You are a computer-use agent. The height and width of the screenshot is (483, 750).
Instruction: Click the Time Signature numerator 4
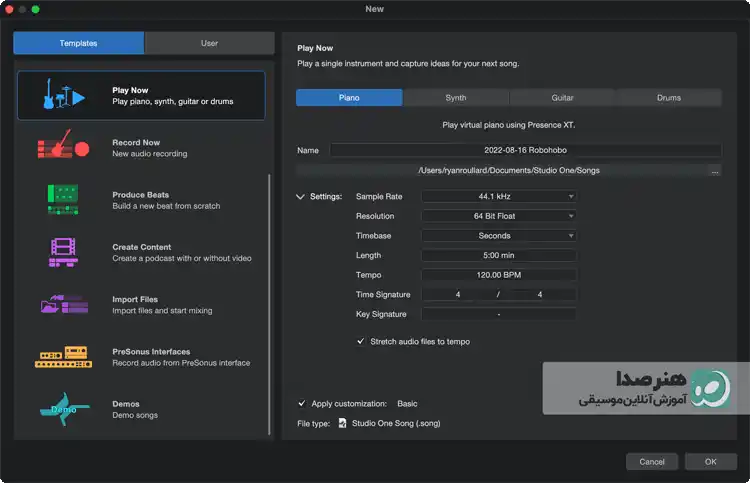[458, 295]
